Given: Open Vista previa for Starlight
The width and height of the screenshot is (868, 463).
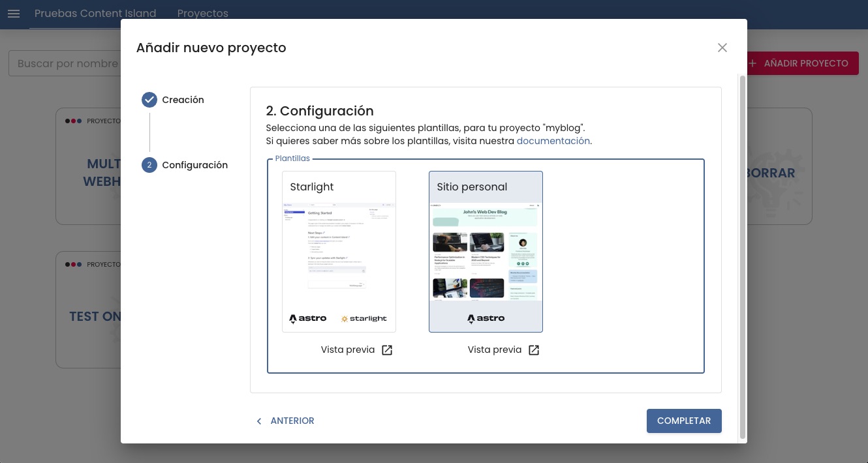Looking at the screenshot, I should 356,350.
